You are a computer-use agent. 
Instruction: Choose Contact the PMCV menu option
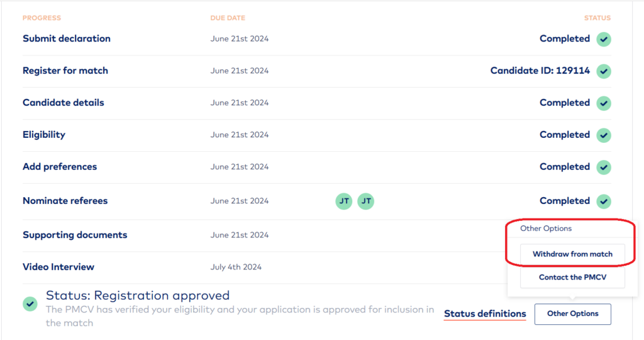pos(572,277)
